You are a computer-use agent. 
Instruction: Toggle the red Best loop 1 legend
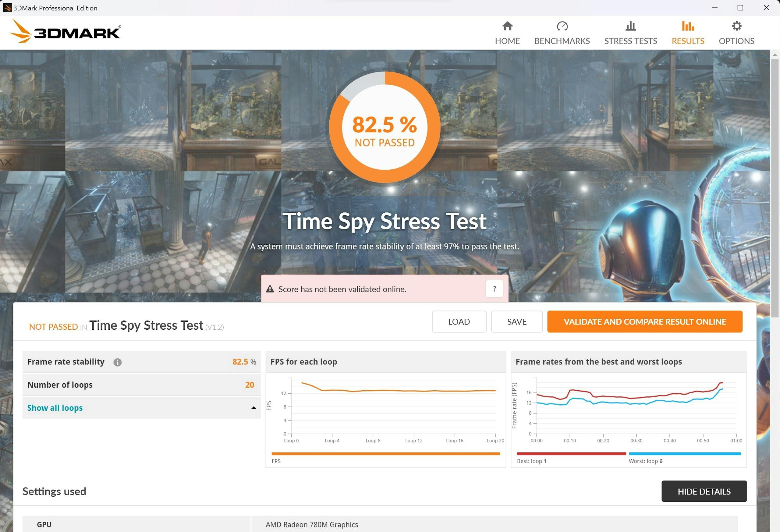click(571, 454)
